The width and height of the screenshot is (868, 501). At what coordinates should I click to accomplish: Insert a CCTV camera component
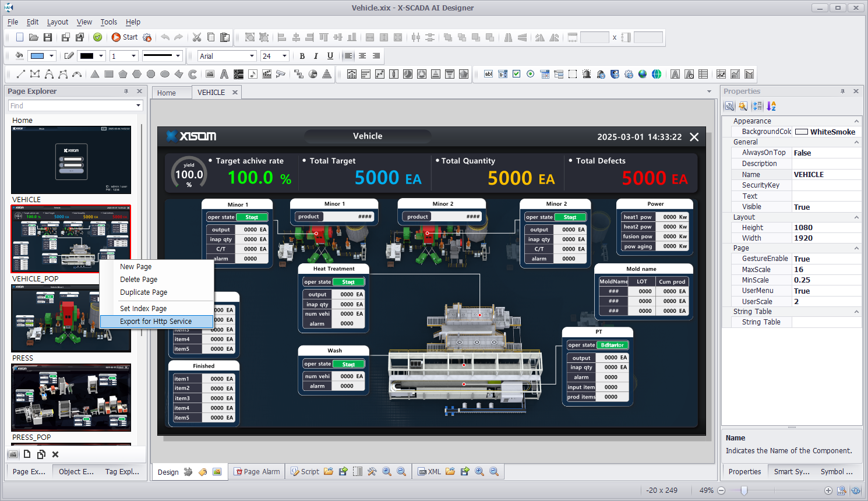(x=280, y=74)
